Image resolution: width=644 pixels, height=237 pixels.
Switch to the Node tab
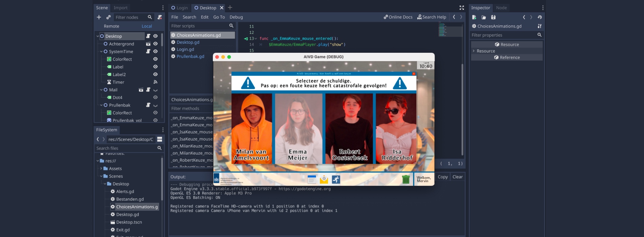click(501, 8)
